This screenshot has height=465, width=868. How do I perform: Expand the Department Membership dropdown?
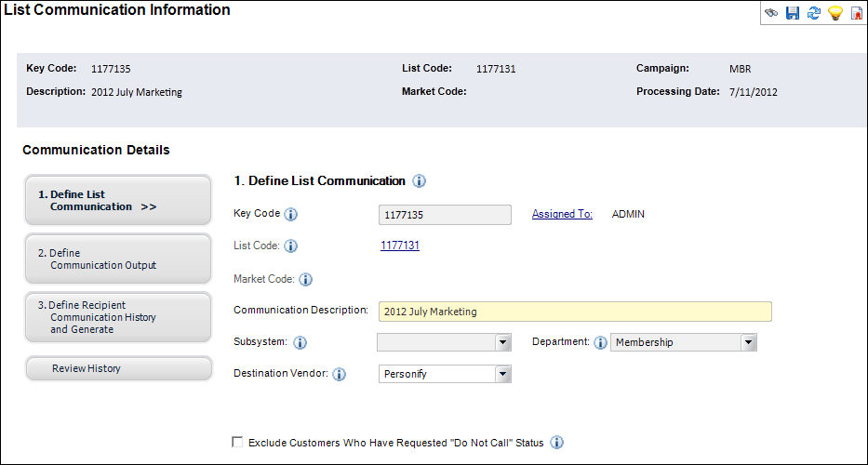(x=684, y=342)
